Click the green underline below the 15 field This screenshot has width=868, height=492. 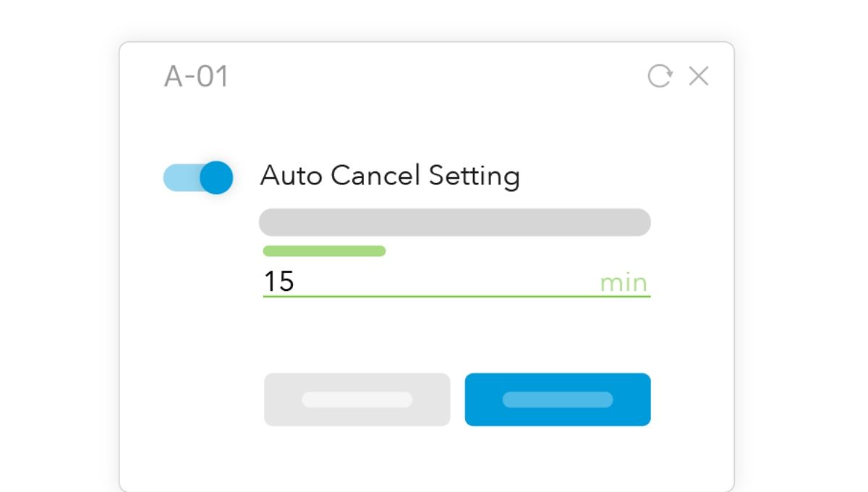(x=456, y=297)
